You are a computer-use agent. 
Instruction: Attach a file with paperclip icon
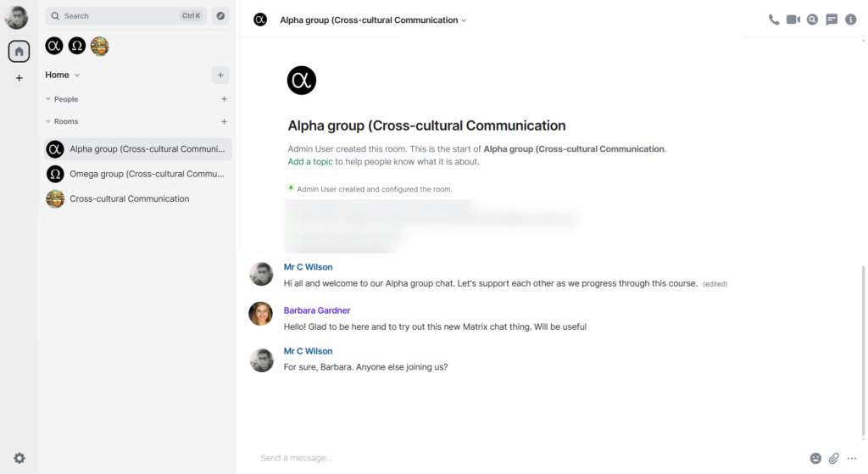[834, 458]
